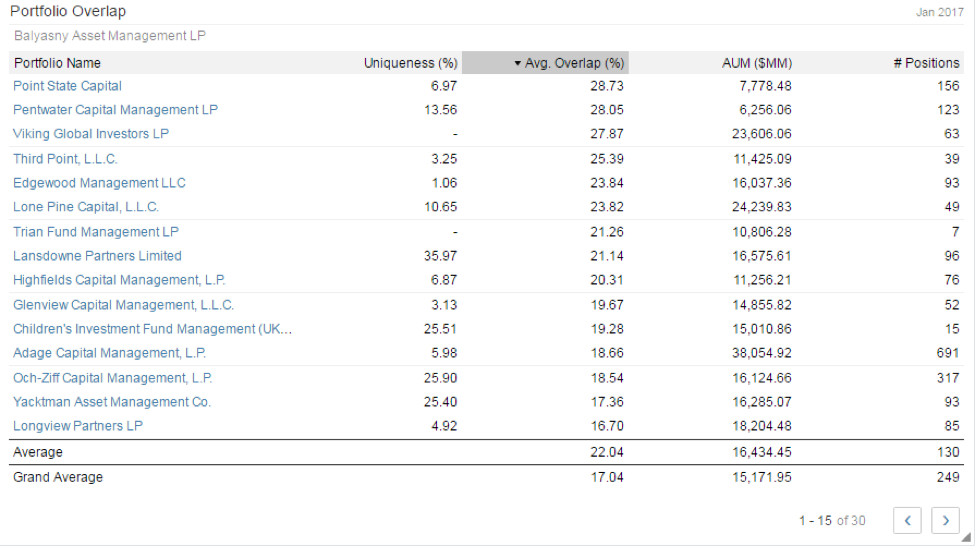Select Grand Average AUM value 15,171.95
The image size is (975, 546).
pos(762,477)
